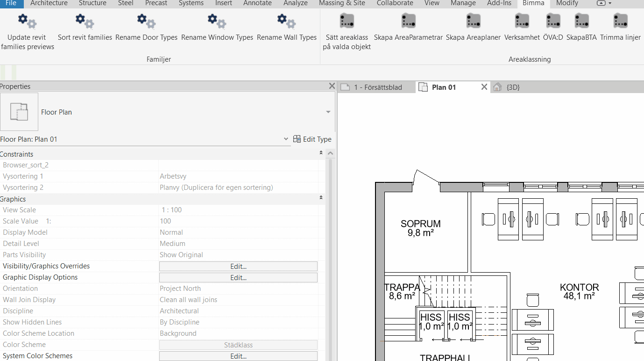Run the Sort revit families tool
This screenshot has height=361, width=644.
point(85,22)
